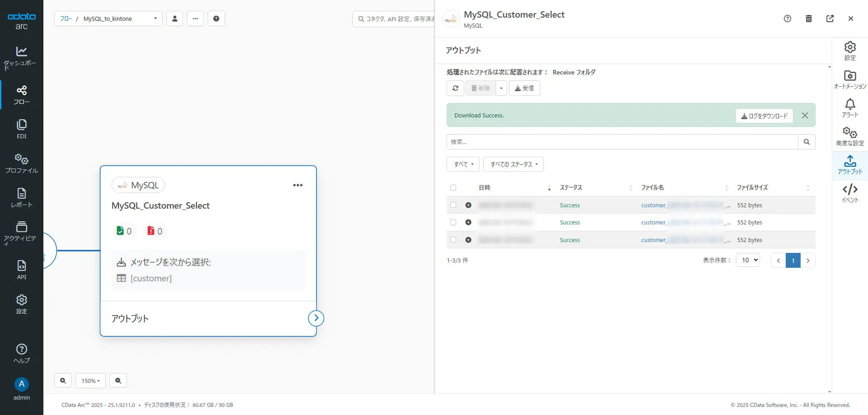Switch to the アウトプット tab
Image resolution: width=868 pixels, height=415 pixels.
[850, 165]
